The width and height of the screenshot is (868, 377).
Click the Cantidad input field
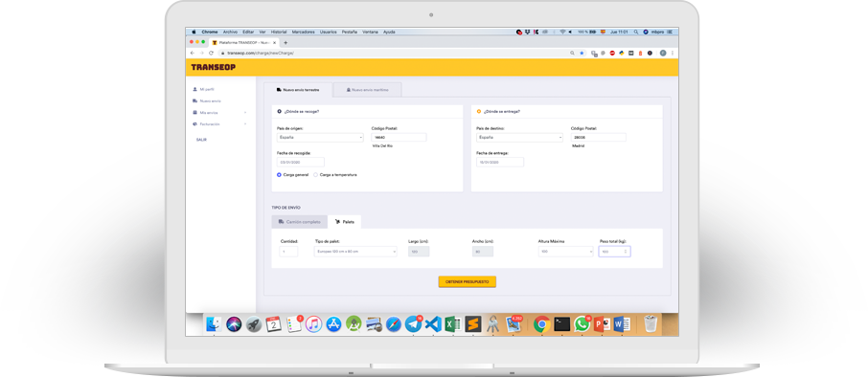tap(288, 252)
